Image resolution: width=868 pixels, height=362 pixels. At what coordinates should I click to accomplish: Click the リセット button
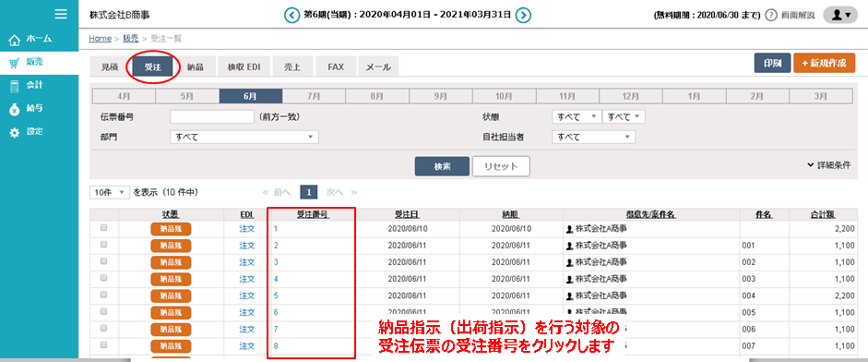pyautogui.click(x=501, y=166)
